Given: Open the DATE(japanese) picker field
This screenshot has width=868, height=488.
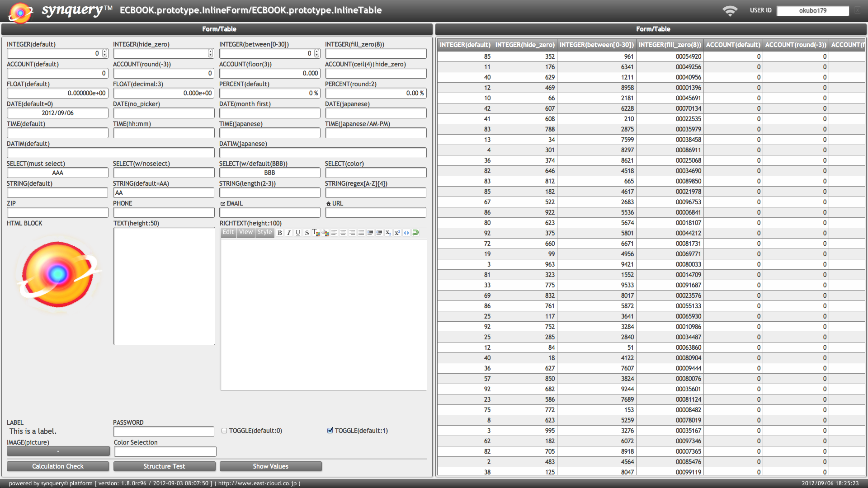Looking at the screenshot, I should click(x=376, y=113).
